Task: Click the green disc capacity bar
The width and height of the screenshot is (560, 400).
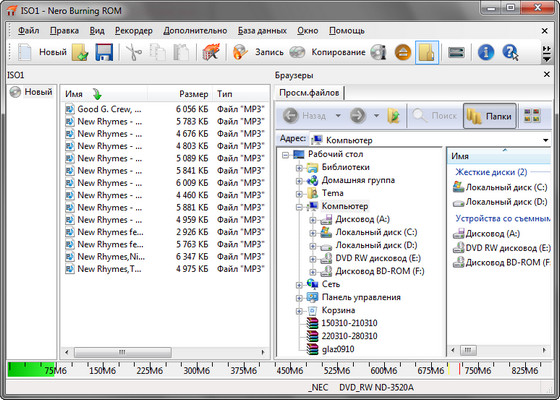Action: point(31,370)
